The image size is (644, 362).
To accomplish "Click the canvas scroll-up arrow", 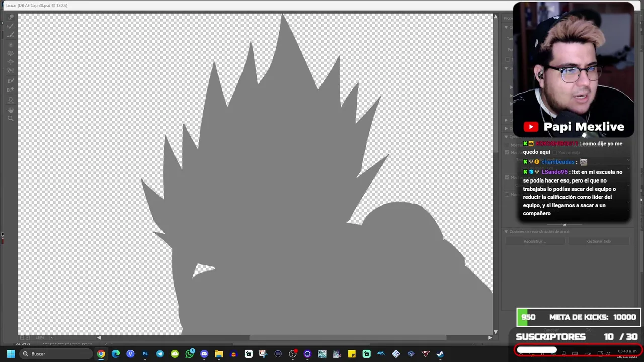I will coord(495,17).
